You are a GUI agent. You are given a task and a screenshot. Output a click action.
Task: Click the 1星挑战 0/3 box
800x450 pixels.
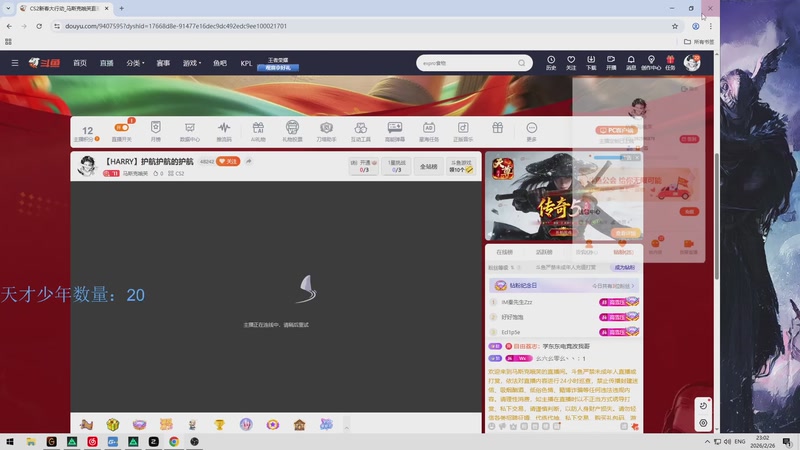coord(396,166)
